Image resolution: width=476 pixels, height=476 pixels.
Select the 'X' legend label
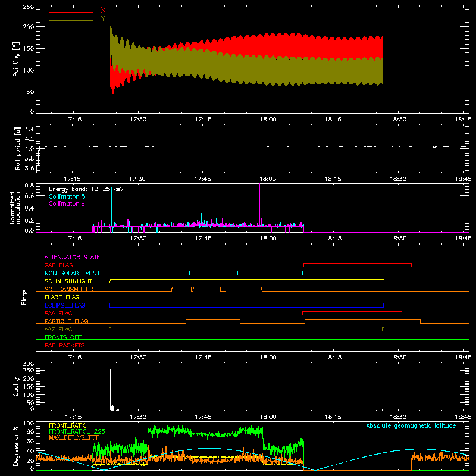103,11
